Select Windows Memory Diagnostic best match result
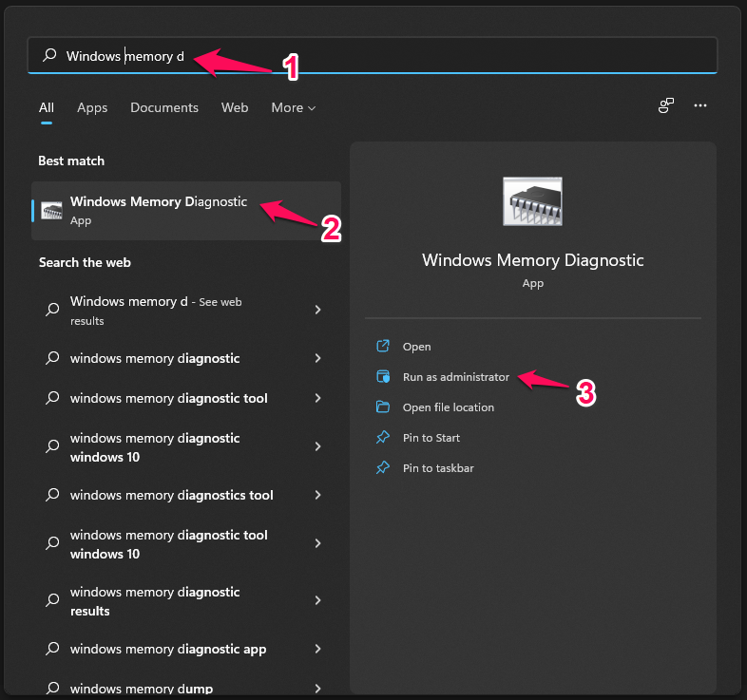Viewport: 747px width, 700px height. pyautogui.click(x=185, y=211)
